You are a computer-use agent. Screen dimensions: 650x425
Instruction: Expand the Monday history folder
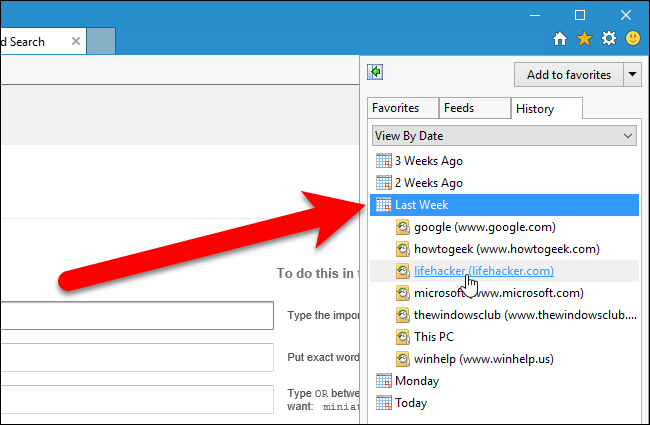tap(504, 381)
